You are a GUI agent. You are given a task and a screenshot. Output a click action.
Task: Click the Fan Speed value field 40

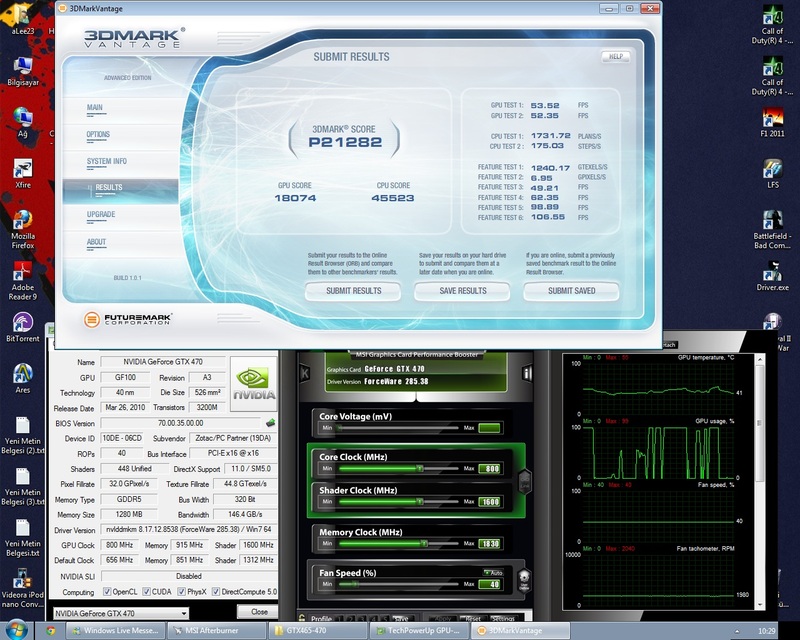coord(489,584)
